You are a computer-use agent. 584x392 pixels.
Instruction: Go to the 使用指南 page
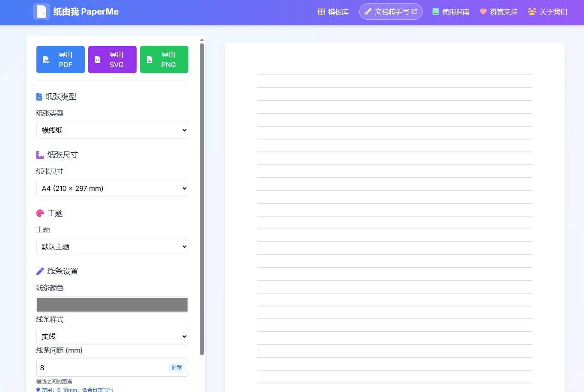tap(451, 12)
